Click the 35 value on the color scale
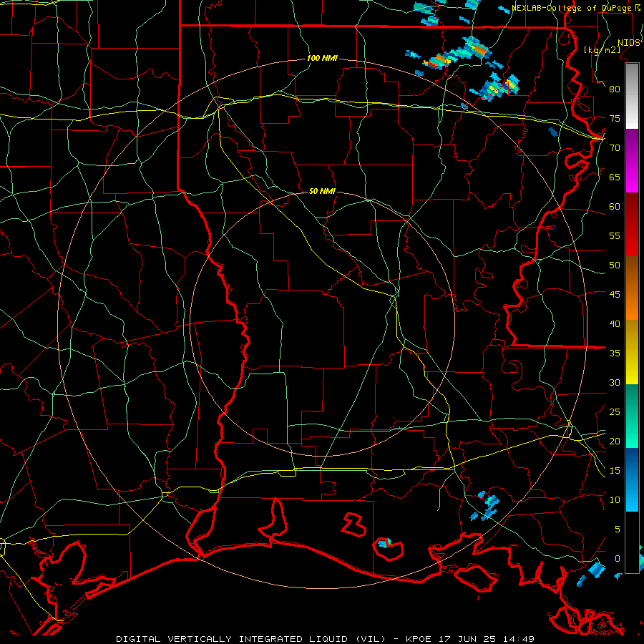 coord(615,353)
